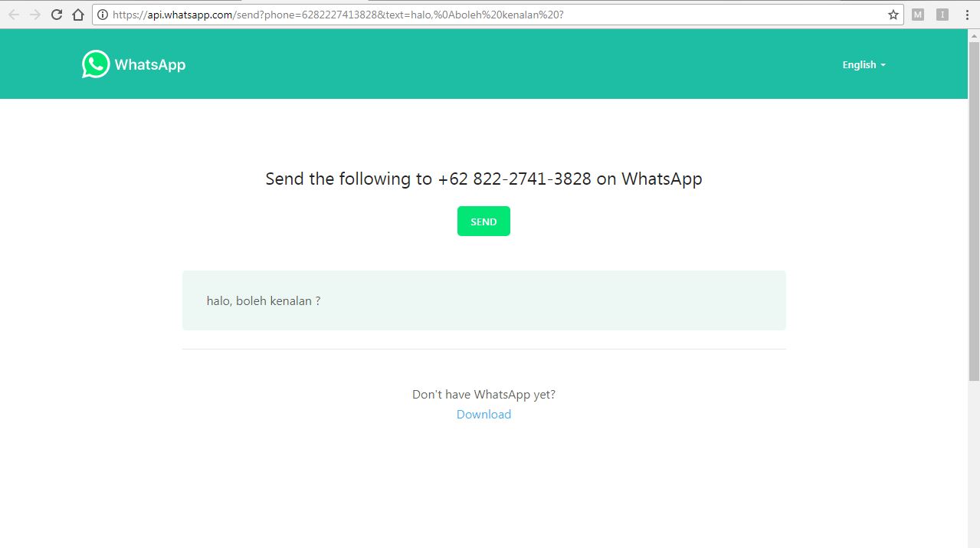The height and width of the screenshot is (548, 980).
Task: Click the +62 822-2741-3828 heading text
Action: [515, 179]
